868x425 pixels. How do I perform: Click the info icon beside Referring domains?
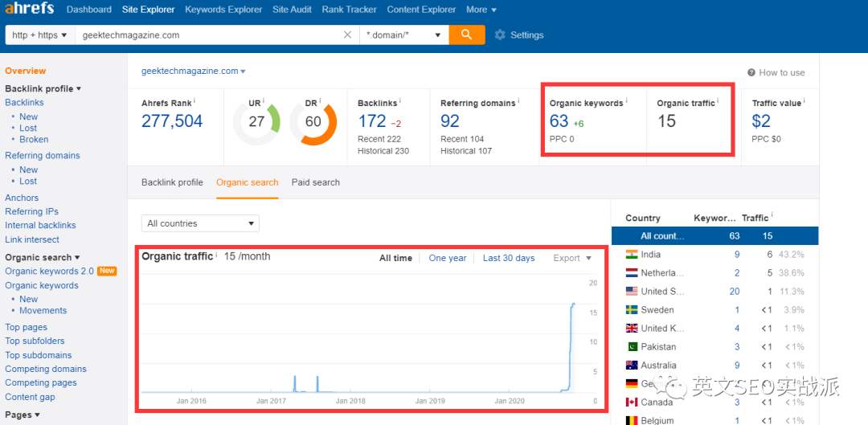click(519, 100)
